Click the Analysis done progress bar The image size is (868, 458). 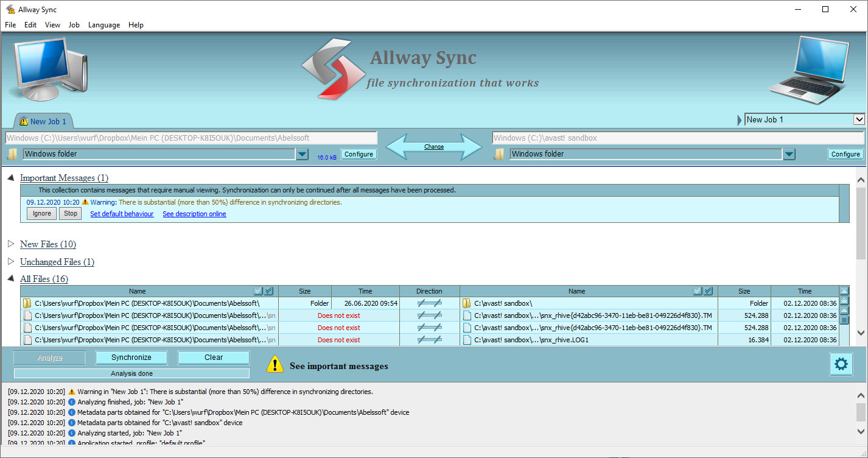click(131, 372)
